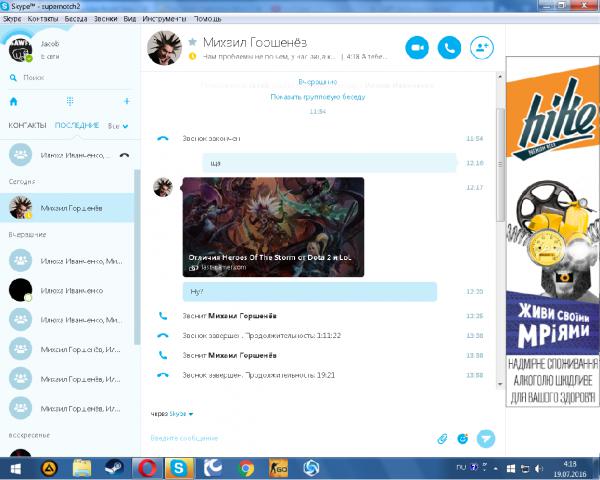Open the Беседа menu
Viewport: 600px width, 480px height.
[76, 19]
